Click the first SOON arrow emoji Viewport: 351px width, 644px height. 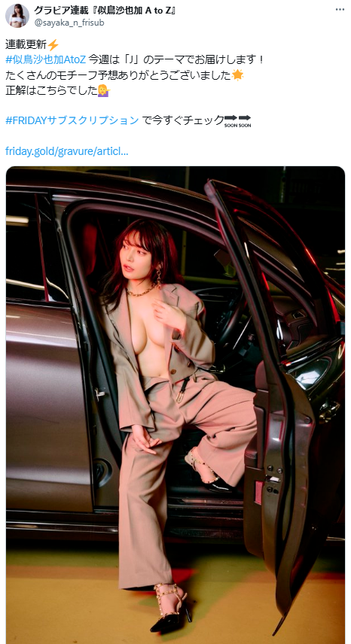[230, 120]
